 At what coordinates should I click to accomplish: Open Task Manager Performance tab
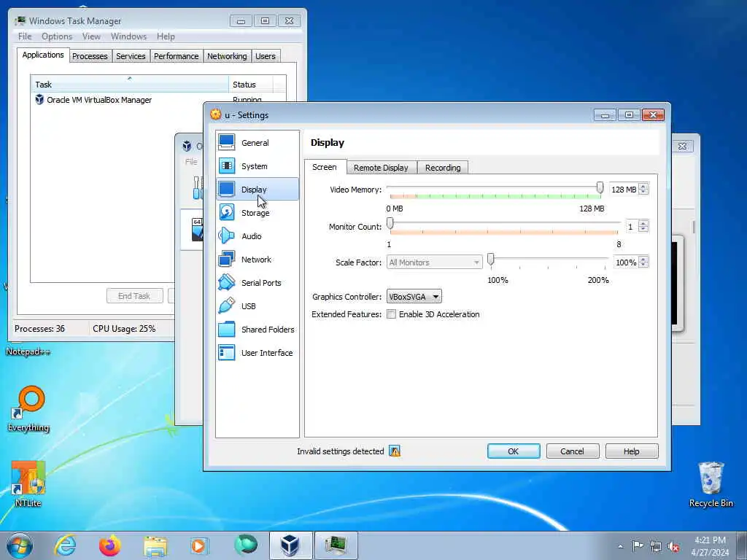pyautogui.click(x=176, y=56)
